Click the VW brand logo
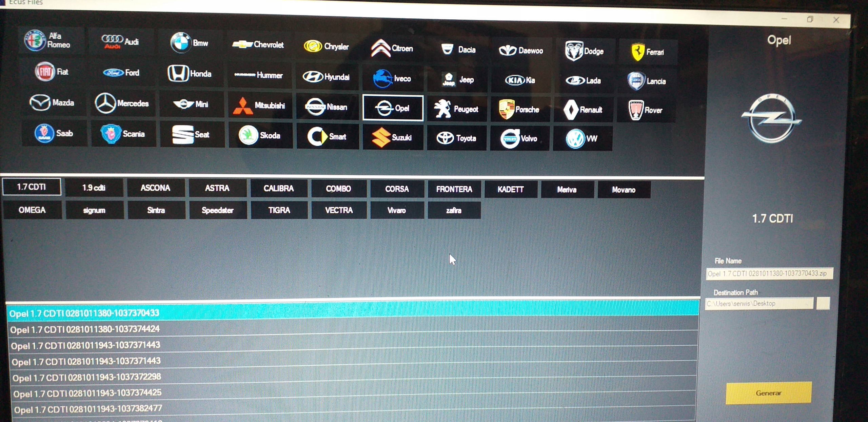Screen dimensions: 868x422 coord(575,138)
